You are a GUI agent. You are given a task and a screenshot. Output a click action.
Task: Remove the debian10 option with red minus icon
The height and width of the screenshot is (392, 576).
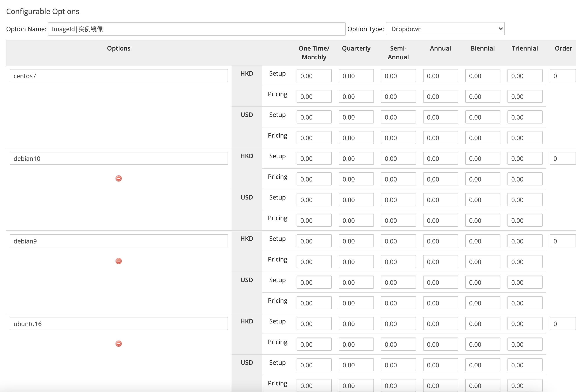(x=118, y=178)
